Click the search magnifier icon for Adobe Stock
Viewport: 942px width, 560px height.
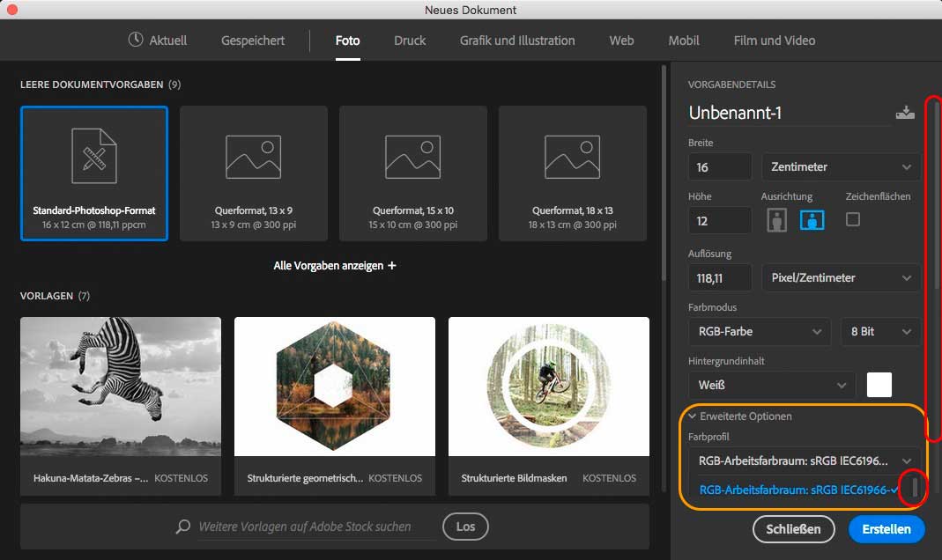pos(183,527)
